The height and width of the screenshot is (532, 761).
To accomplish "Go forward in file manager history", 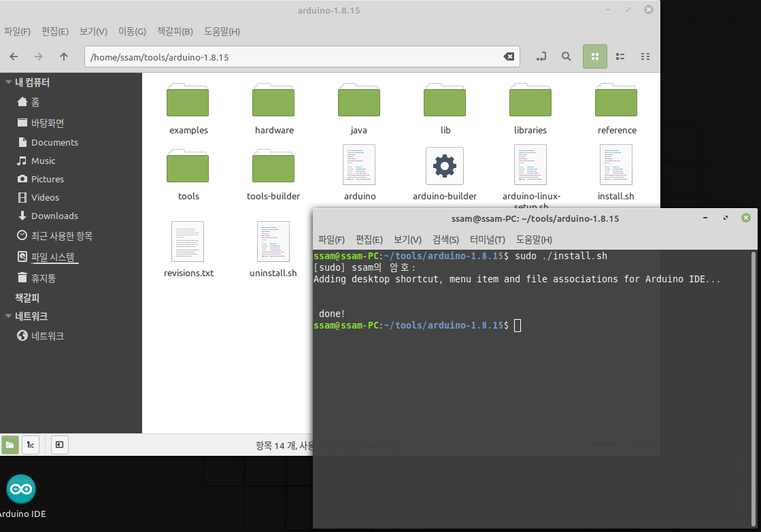I will (x=38, y=56).
